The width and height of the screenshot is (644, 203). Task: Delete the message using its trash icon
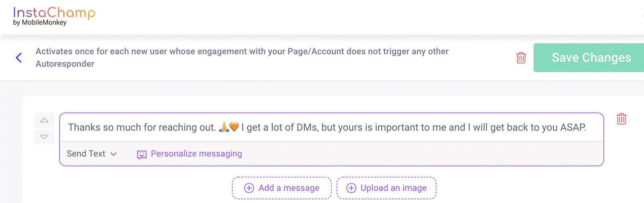pos(621,119)
